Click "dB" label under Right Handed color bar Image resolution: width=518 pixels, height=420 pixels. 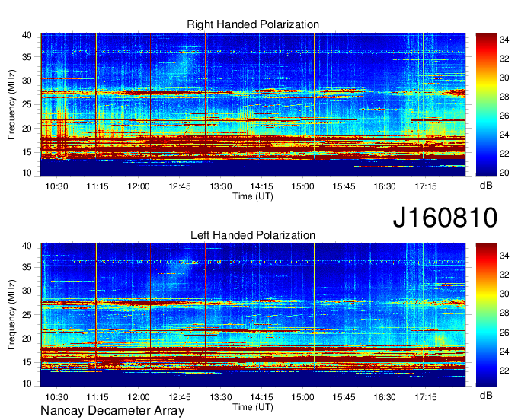tap(486, 186)
